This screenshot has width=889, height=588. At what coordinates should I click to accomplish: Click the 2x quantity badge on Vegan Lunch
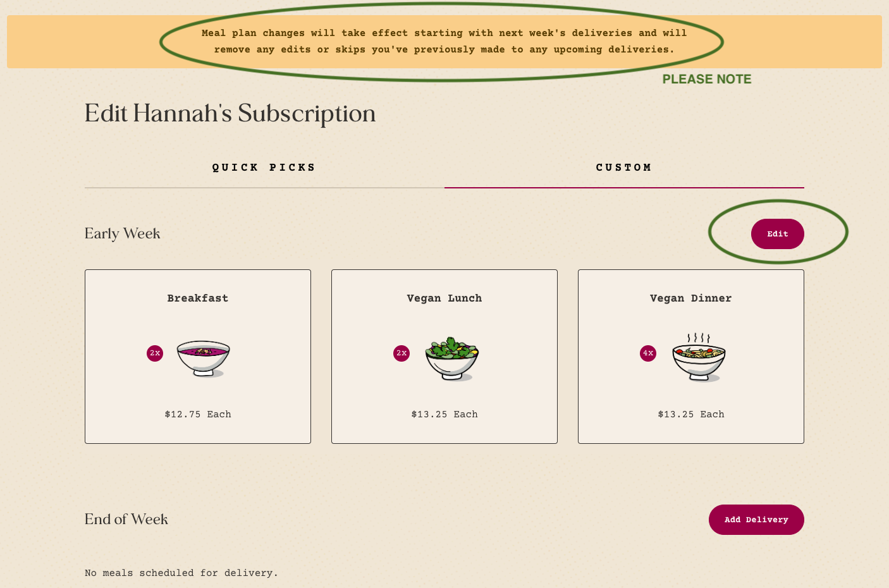click(402, 353)
